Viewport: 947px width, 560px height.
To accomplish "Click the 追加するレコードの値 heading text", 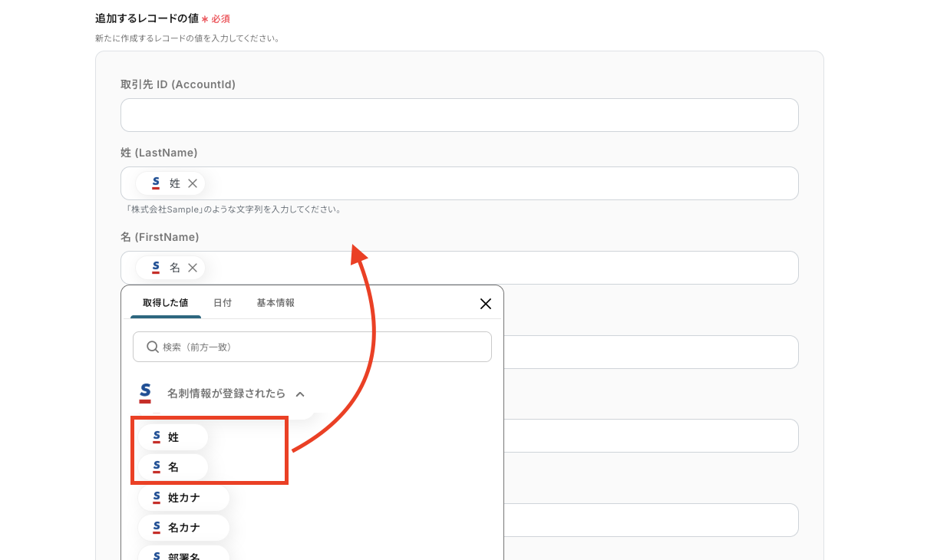I will click(147, 18).
